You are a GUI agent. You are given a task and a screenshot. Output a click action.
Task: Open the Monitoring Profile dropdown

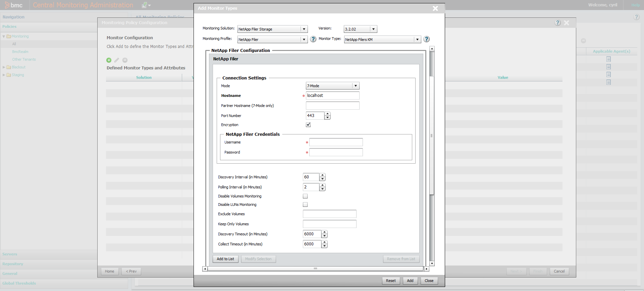304,40
